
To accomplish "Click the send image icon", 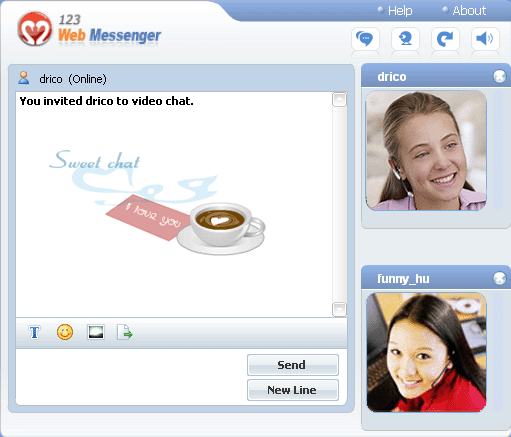I will click(x=96, y=332).
